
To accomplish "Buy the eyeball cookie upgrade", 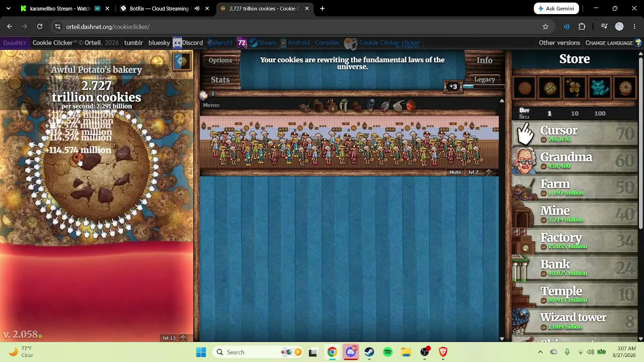I will pyautogui.click(x=625, y=88).
